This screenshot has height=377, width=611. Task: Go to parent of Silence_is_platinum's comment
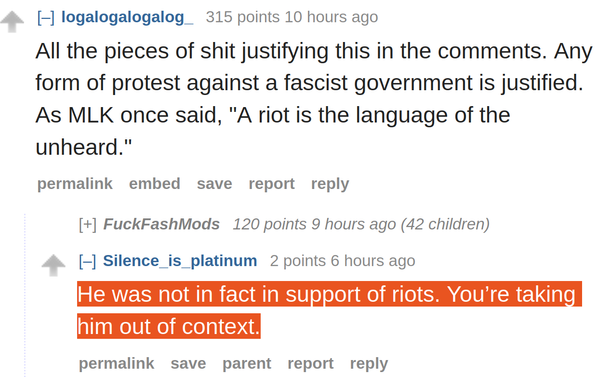coord(247,364)
